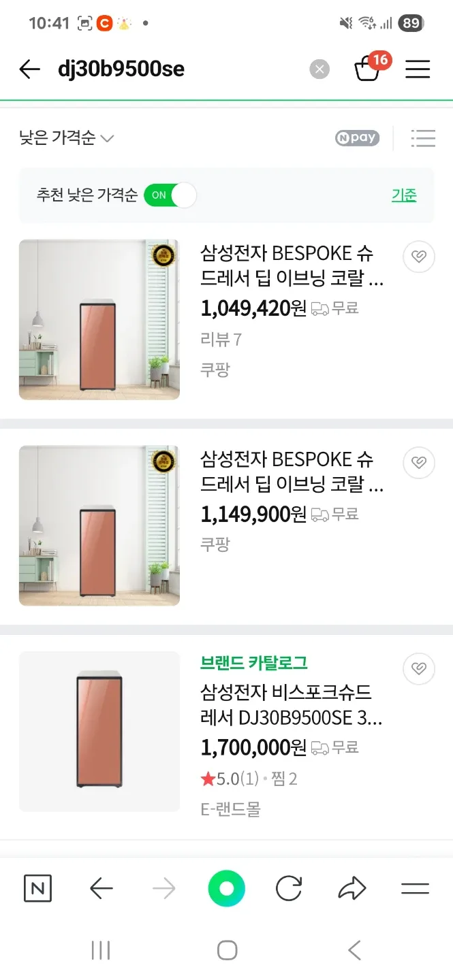This screenshot has height=980, width=453.
Task: Turn off the 추천 낮은 가격순 switch
Action: [x=170, y=195]
